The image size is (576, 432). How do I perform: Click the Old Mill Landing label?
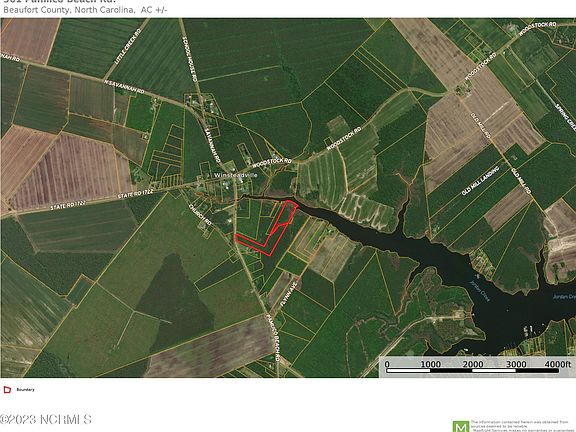(x=480, y=180)
